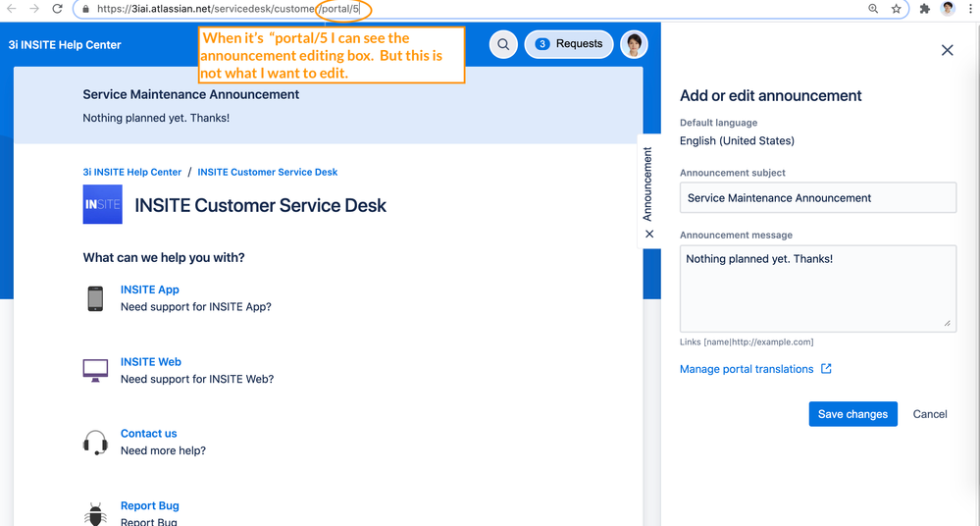Click the padlock icon in the address bar
980x526 pixels.
click(x=85, y=9)
